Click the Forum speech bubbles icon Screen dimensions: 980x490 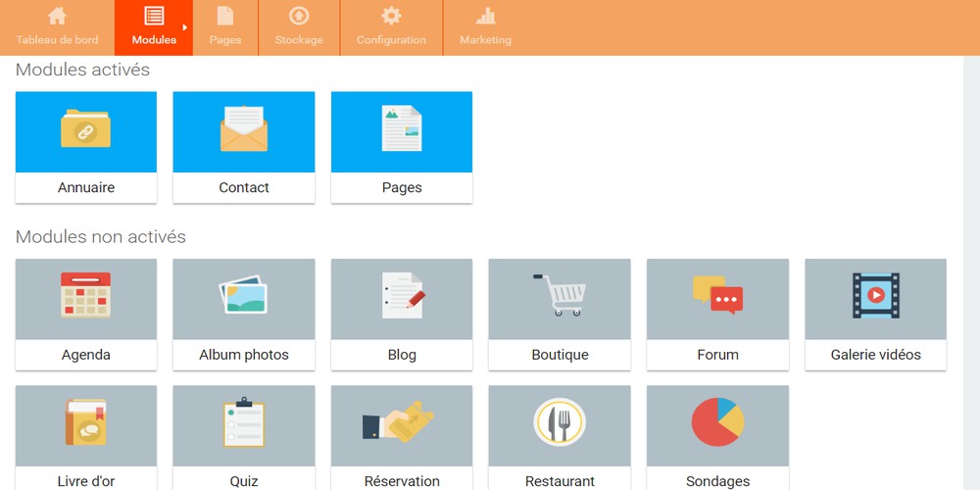click(717, 294)
